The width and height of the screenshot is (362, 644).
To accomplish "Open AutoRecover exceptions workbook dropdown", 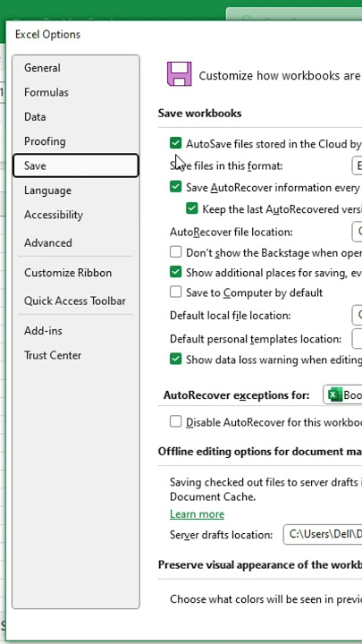I will click(x=342, y=395).
